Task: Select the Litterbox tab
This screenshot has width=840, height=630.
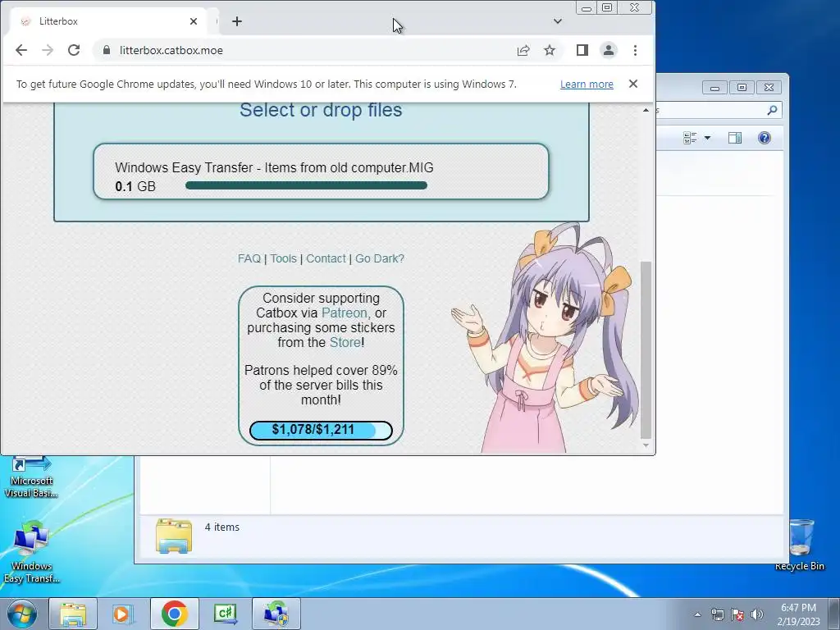Action: pyautogui.click(x=107, y=21)
